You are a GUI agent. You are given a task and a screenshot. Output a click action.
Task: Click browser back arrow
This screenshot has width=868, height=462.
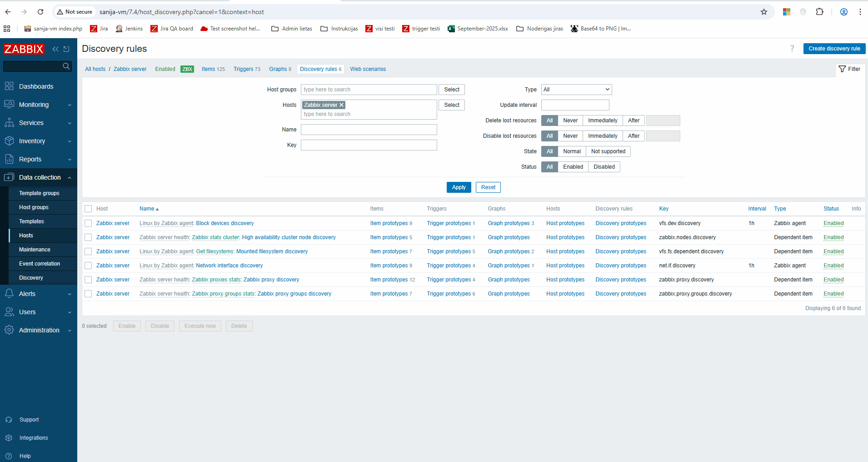8,12
